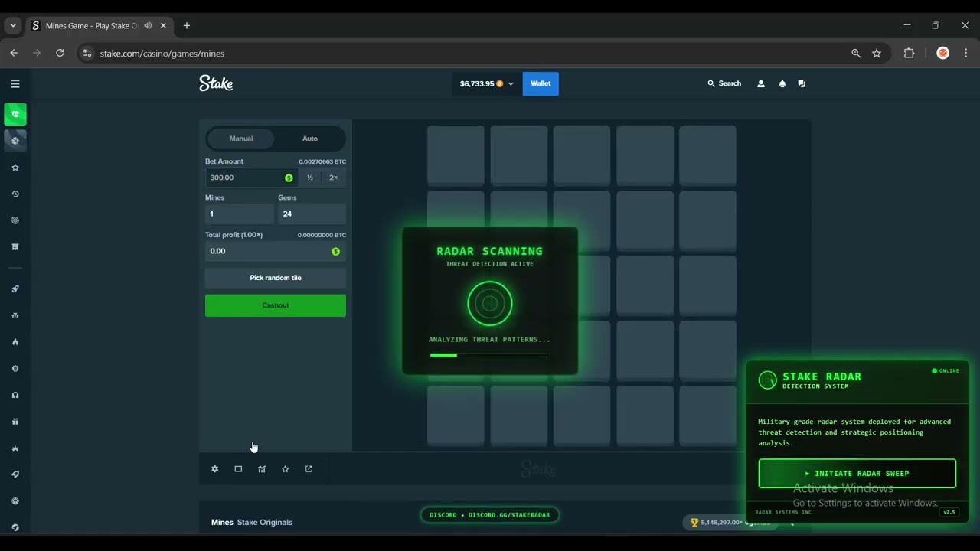Click the green Cashout button
This screenshot has width=980, height=551.
[x=276, y=305]
